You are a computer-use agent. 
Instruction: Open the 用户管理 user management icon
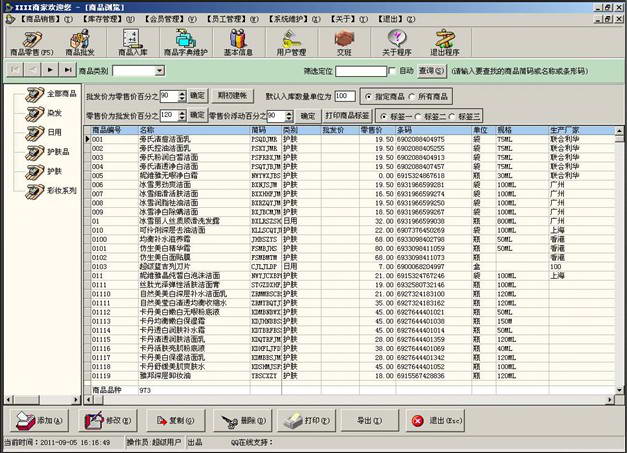[x=291, y=43]
